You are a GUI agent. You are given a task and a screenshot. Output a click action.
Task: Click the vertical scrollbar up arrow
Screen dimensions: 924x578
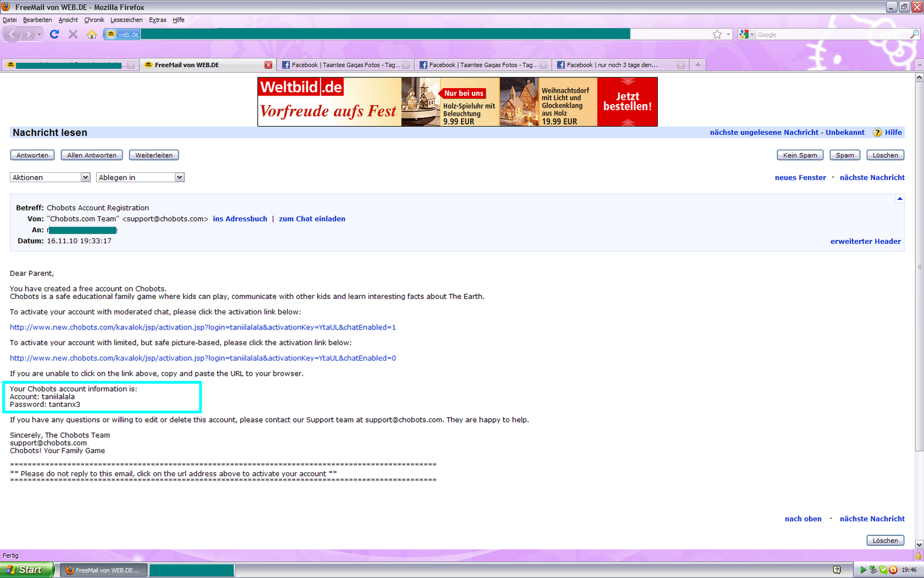tap(919, 77)
